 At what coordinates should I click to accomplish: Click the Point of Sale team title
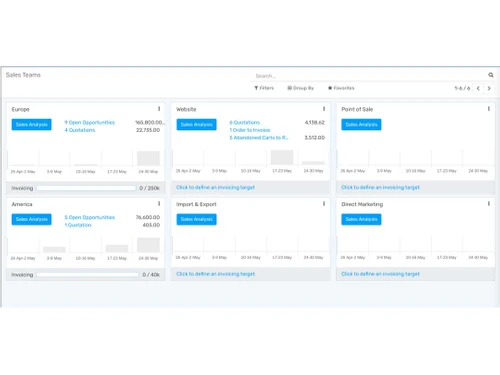click(357, 109)
